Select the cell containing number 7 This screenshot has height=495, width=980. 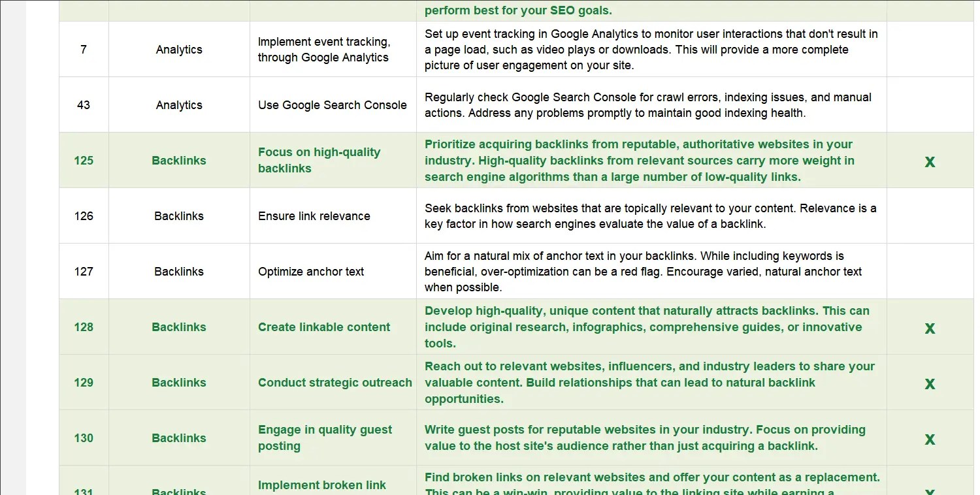coord(84,50)
